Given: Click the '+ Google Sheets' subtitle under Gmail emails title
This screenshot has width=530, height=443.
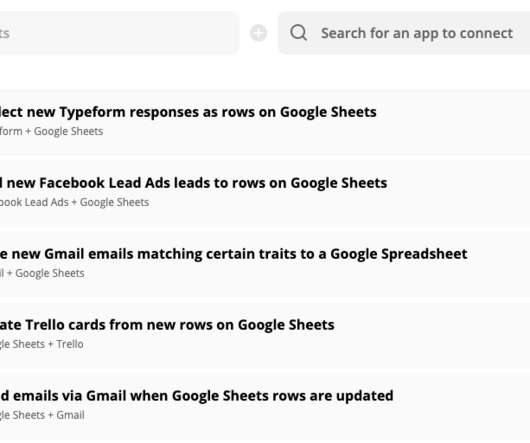Looking at the screenshot, I should [42, 273].
